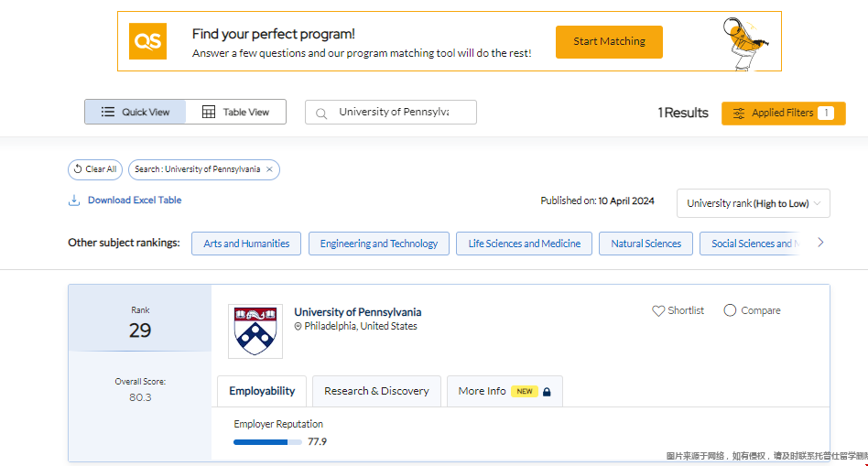Click the search magnifier icon

point(321,114)
